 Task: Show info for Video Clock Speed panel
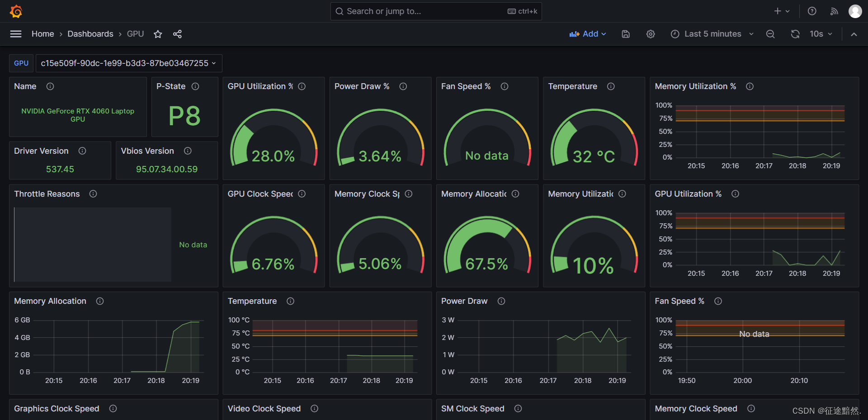tap(315, 409)
